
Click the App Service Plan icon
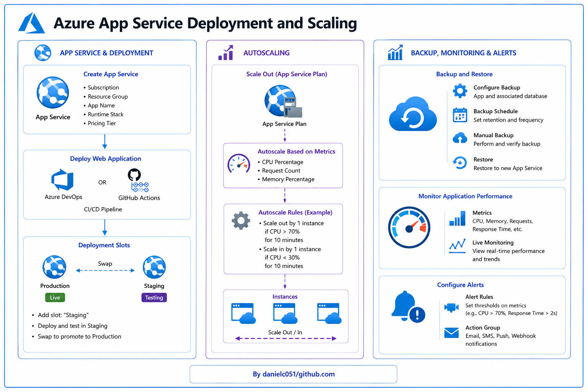(283, 101)
